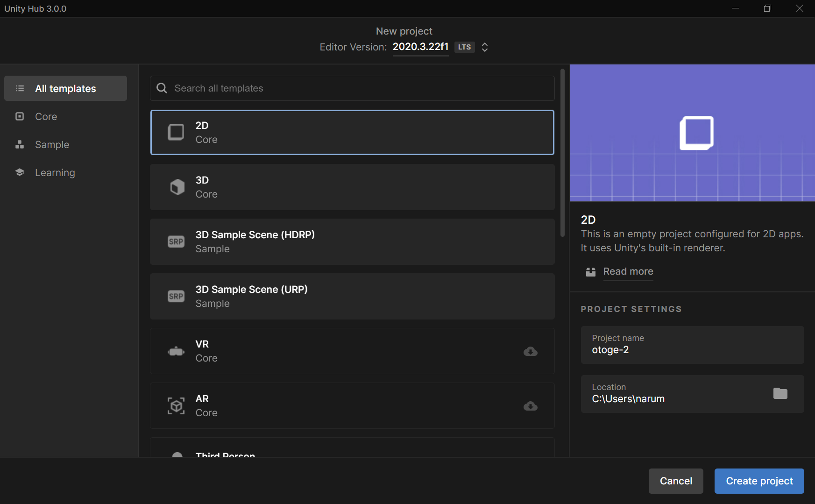Select the AR Core template
The width and height of the screenshot is (815, 504).
coord(352,405)
